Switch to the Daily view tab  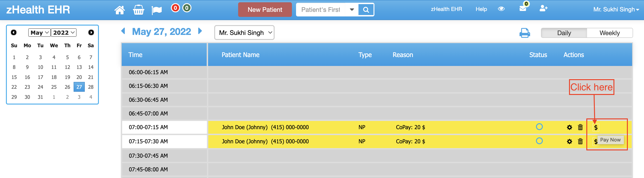click(x=564, y=33)
